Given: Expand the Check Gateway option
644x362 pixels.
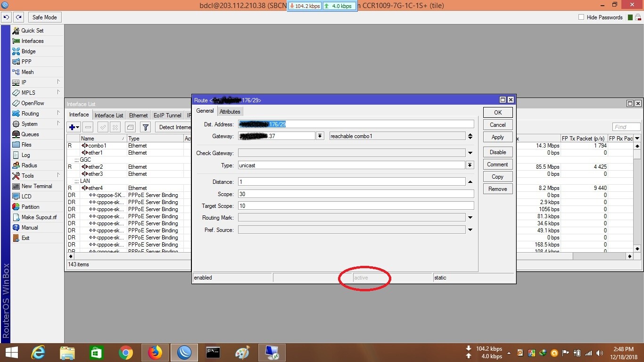Looking at the screenshot, I should [x=470, y=153].
